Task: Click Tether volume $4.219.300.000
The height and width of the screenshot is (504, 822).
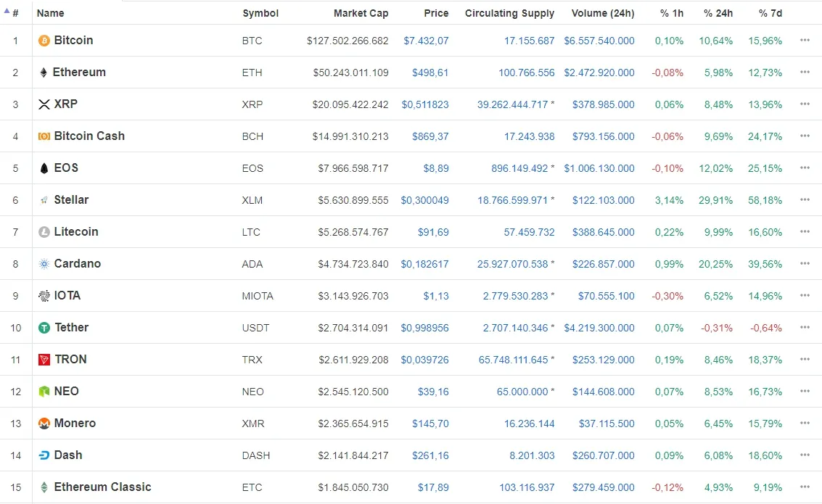Action: [599, 328]
